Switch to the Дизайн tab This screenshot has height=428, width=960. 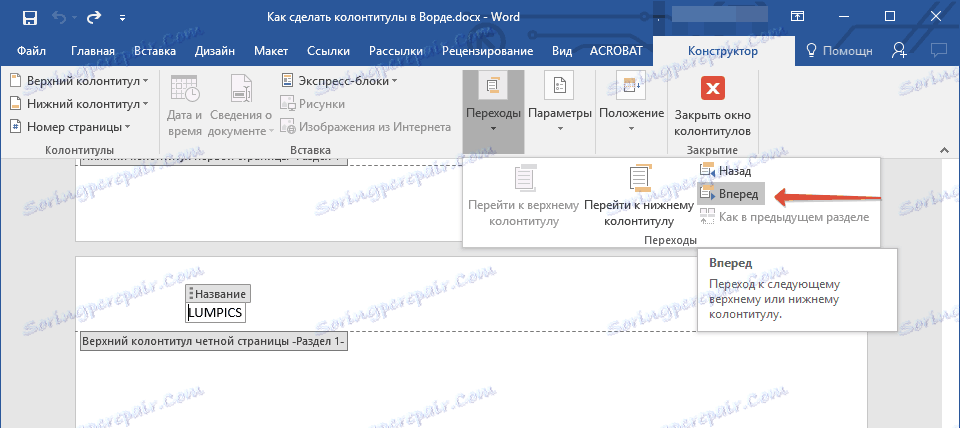point(215,51)
